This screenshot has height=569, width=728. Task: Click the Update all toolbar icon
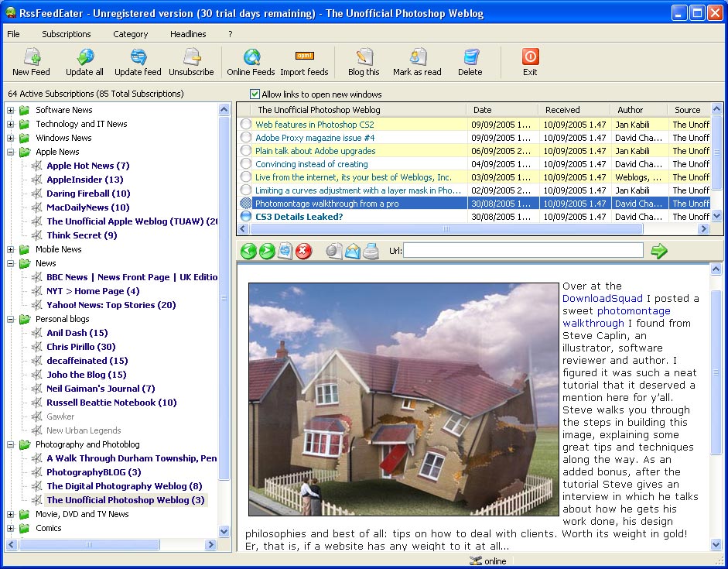[85, 57]
